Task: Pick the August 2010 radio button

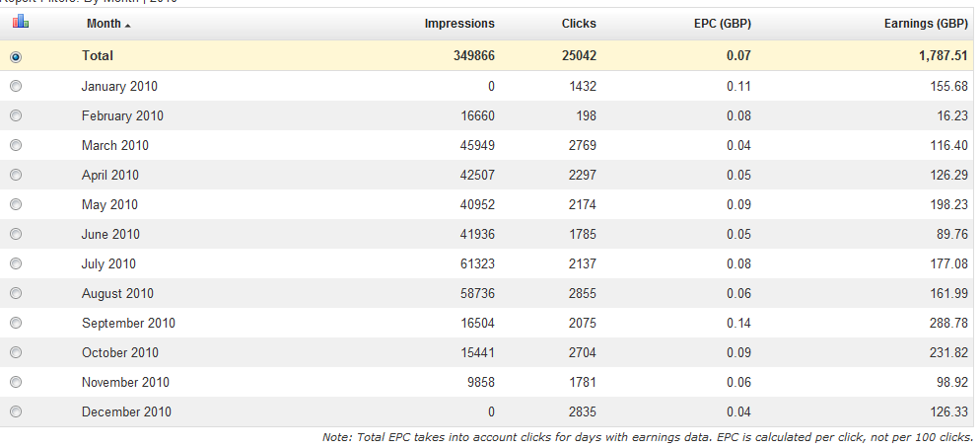Action: click(16, 293)
